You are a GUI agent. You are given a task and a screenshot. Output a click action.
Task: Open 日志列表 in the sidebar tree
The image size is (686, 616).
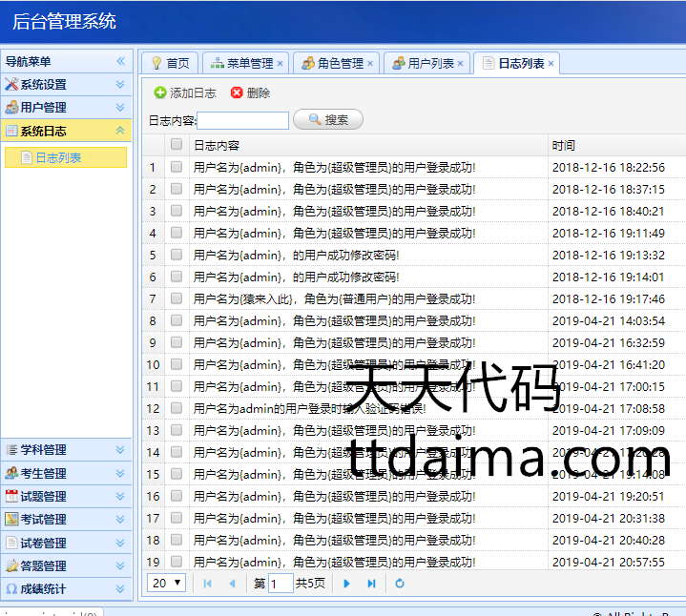pos(58,158)
